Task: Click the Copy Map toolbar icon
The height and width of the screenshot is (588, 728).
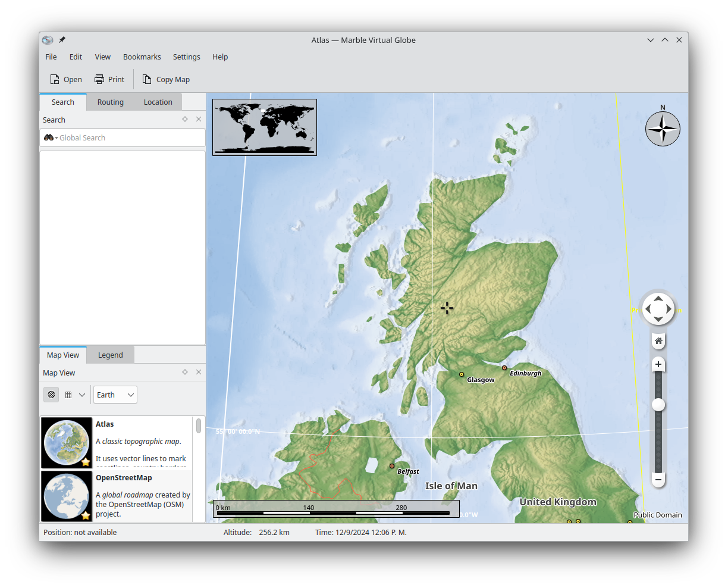Action: tap(147, 79)
